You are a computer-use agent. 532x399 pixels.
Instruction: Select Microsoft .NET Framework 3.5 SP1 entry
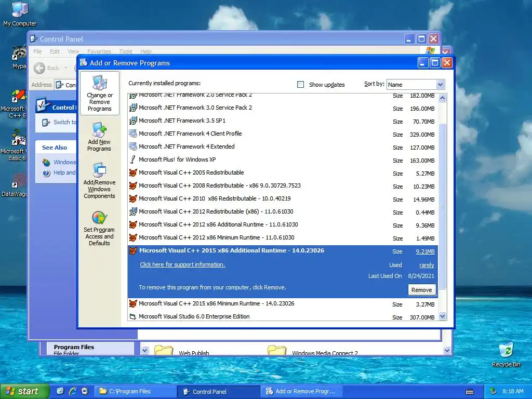(283, 121)
